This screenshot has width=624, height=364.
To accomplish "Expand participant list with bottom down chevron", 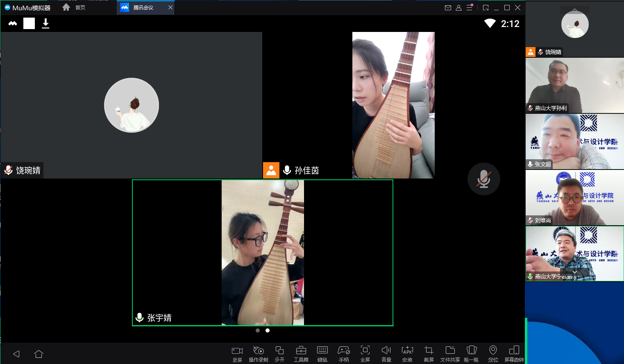I will point(574,272).
